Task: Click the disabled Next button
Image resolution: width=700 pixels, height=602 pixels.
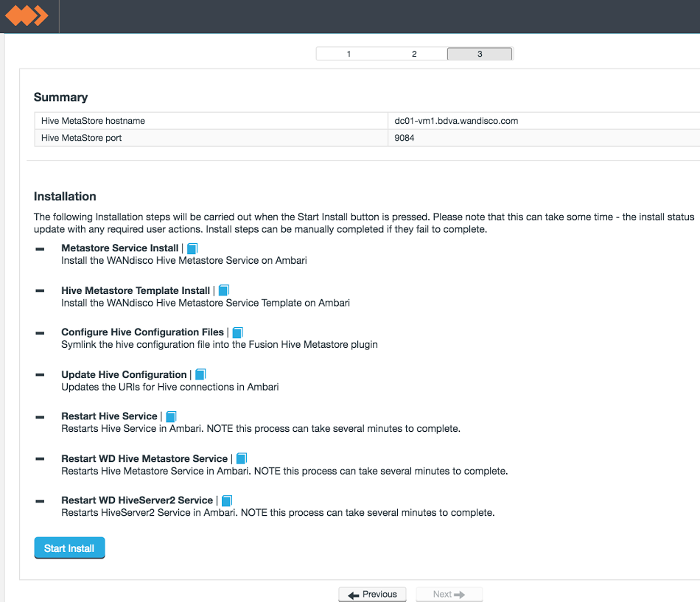Action: tap(449, 595)
